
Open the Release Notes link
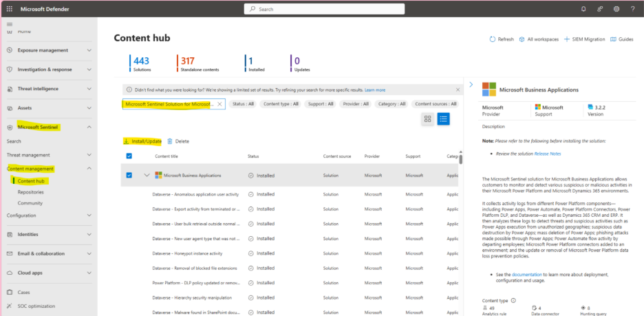click(x=548, y=154)
